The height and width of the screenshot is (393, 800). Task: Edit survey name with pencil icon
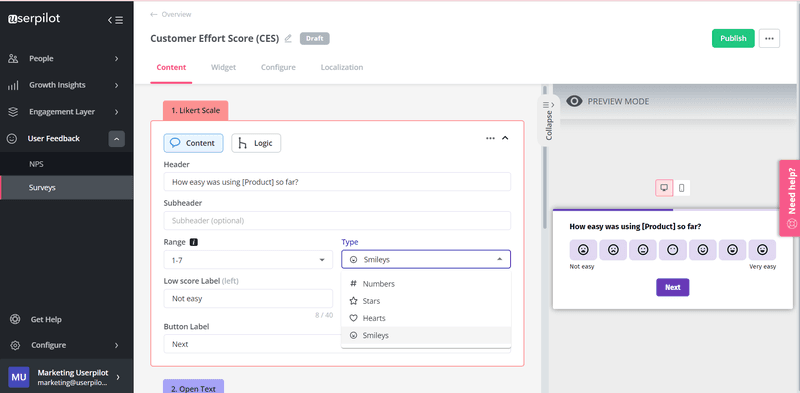tap(288, 38)
